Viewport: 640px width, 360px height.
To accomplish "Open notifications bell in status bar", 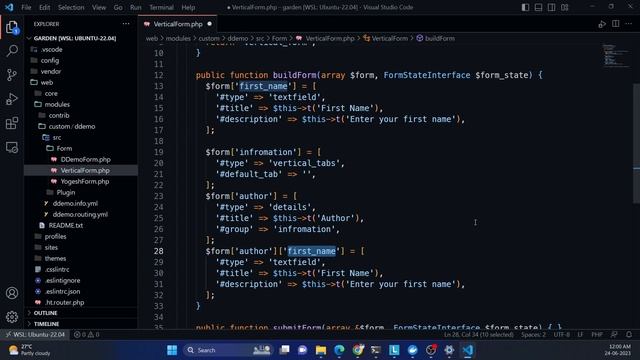I will (x=629, y=335).
